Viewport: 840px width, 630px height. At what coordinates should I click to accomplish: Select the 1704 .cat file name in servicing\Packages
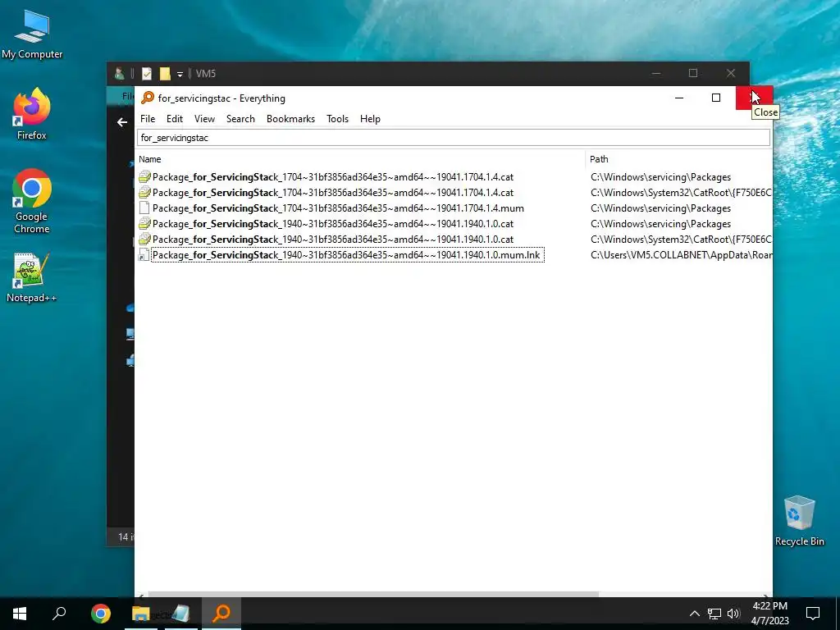coord(333,177)
